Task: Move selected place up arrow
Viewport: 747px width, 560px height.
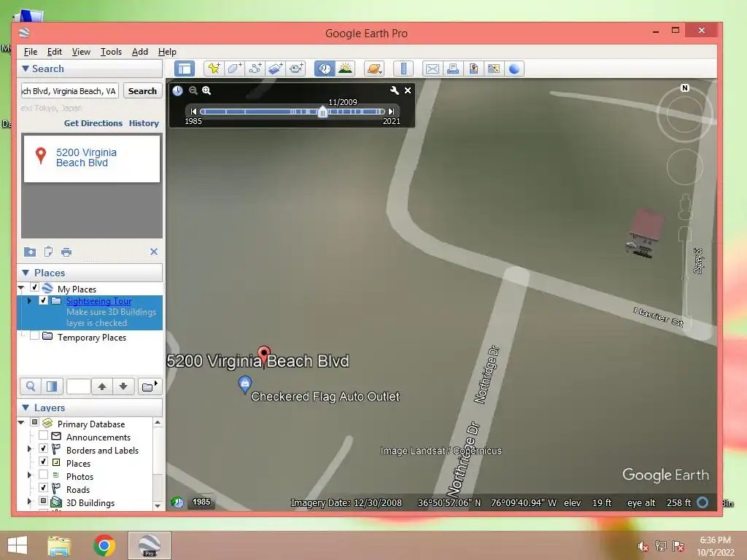Action: pos(102,386)
